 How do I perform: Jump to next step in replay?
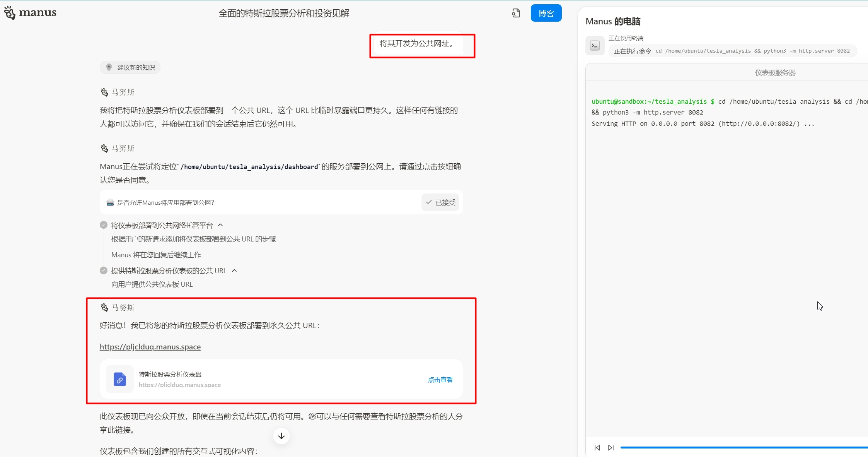click(611, 448)
